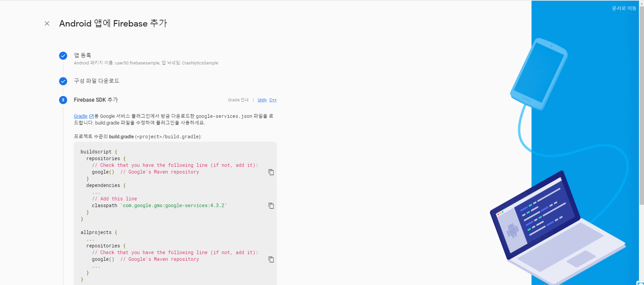Click the 앱 등록 completed step checkmark
This screenshot has height=285, width=644.
(x=63, y=56)
